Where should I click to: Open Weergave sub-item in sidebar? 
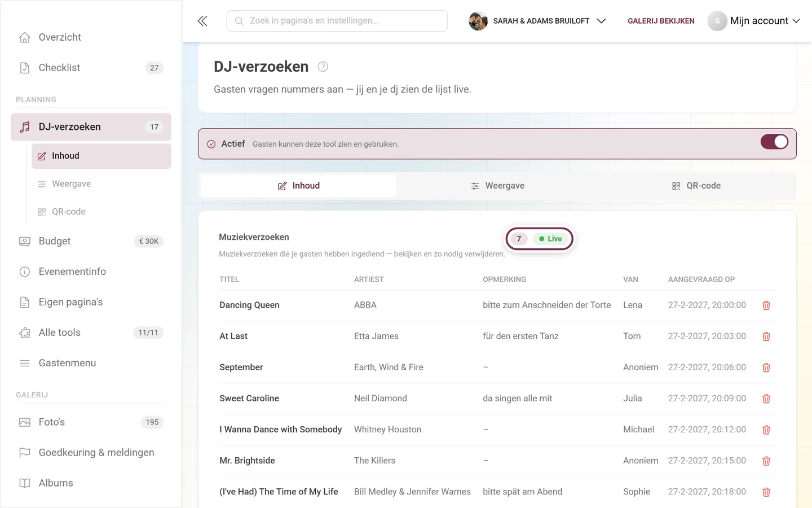pos(101,184)
